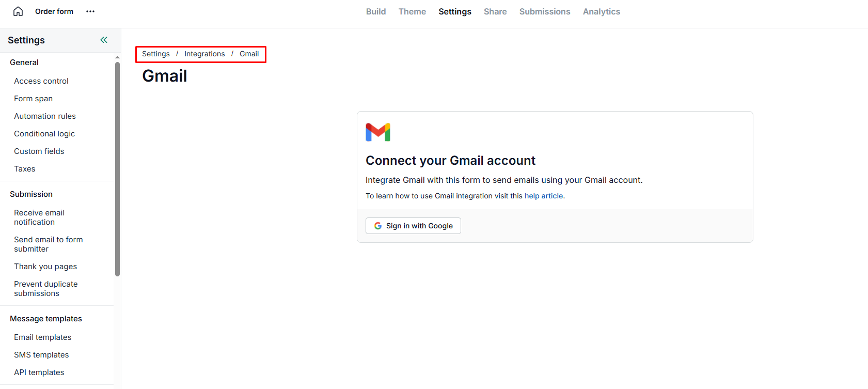Open Prevent duplicate submissions settings
Image resolution: width=868 pixels, height=389 pixels.
click(46, 289)
